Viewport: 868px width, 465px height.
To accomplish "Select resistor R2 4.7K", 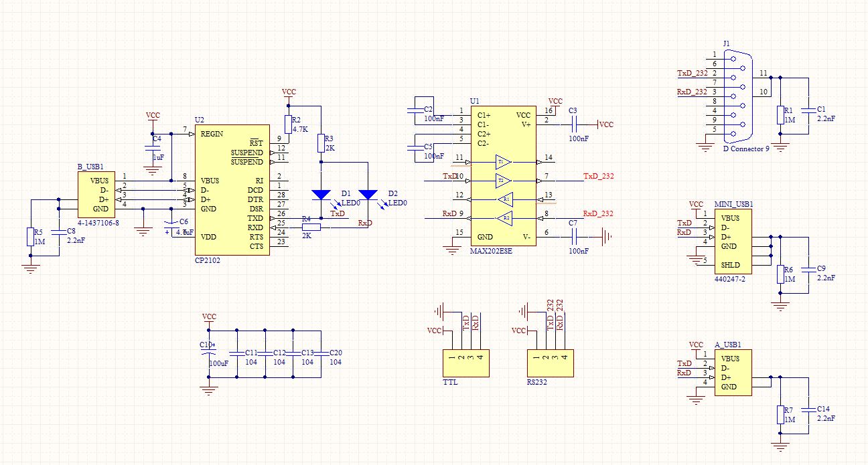I will pyautogui.click(x=288, y=124).
